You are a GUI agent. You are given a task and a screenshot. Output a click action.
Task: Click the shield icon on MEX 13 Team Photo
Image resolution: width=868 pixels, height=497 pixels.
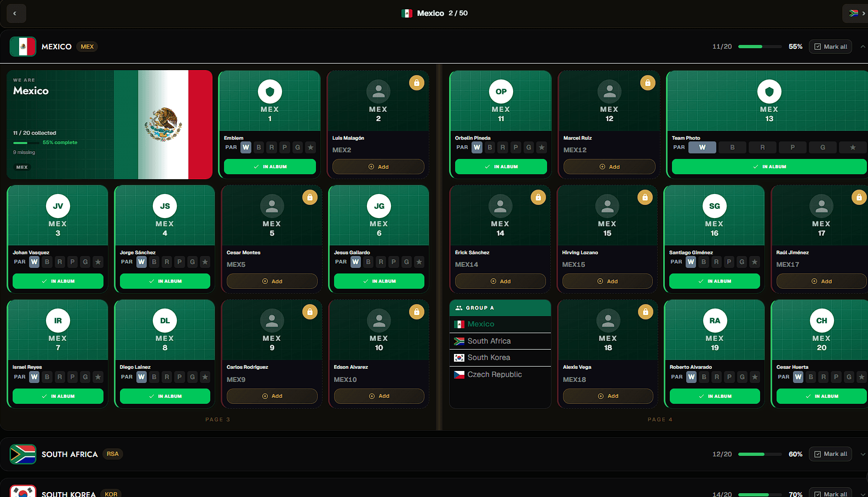(x=769, y=92)
